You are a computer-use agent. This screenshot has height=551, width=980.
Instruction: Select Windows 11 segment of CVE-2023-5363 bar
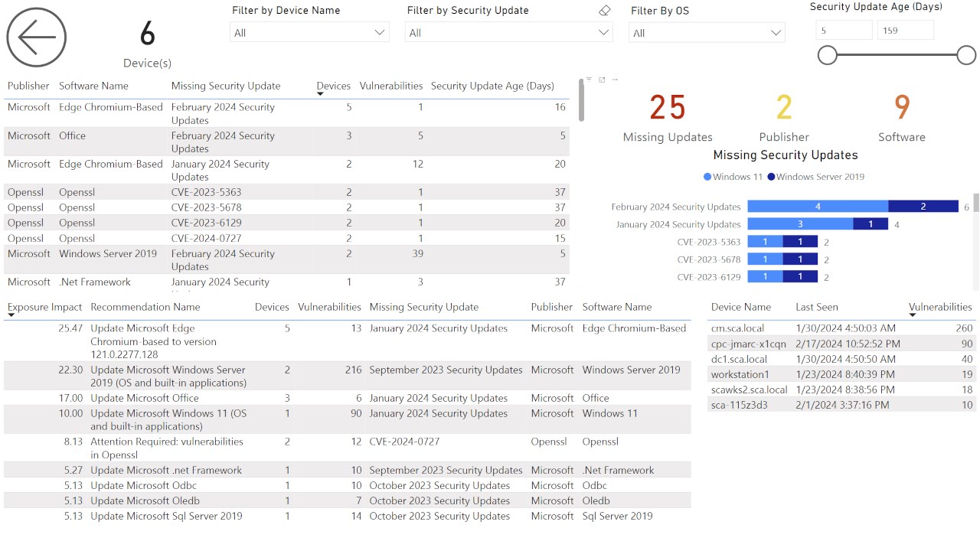(x=765, y=242)
